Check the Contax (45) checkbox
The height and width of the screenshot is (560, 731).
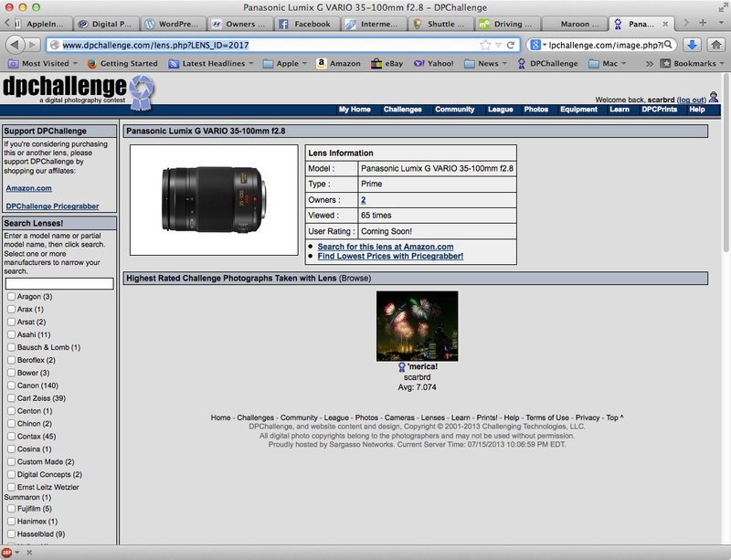point(11,437)
